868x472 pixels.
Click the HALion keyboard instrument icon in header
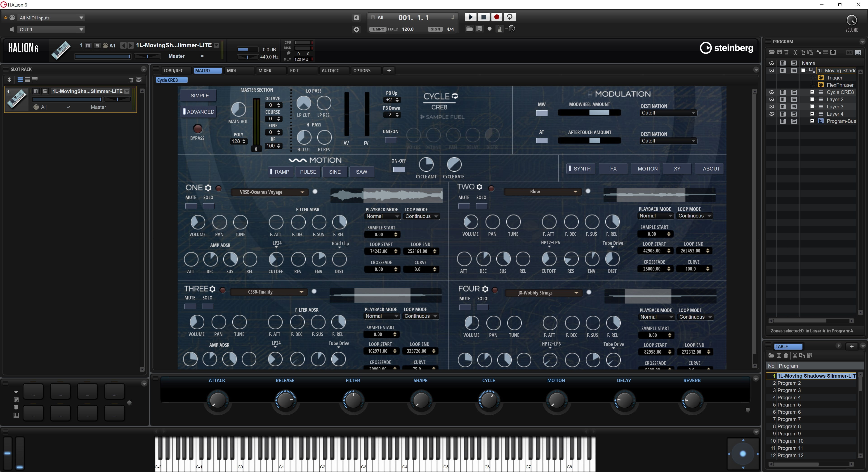pyautogui.click(x=61, y=50)
